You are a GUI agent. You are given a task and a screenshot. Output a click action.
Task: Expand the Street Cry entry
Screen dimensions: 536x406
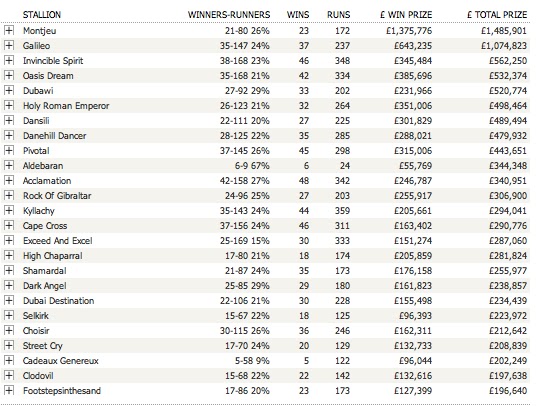[x=9, y=346]
